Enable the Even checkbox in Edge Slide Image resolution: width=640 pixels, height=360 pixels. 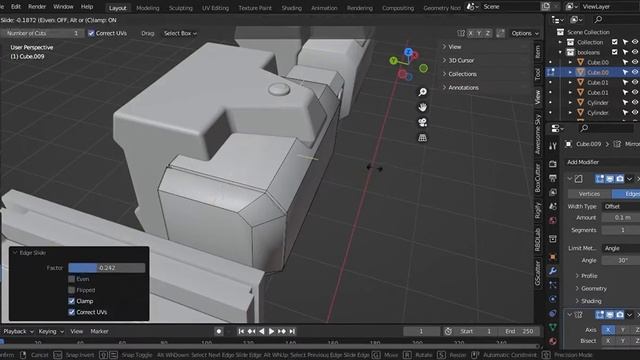coord(71,279)
